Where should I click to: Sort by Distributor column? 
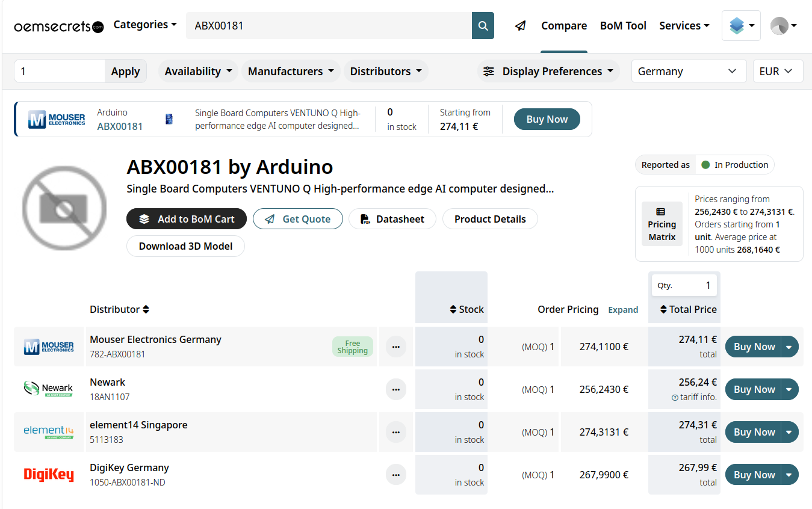point(119,309)
